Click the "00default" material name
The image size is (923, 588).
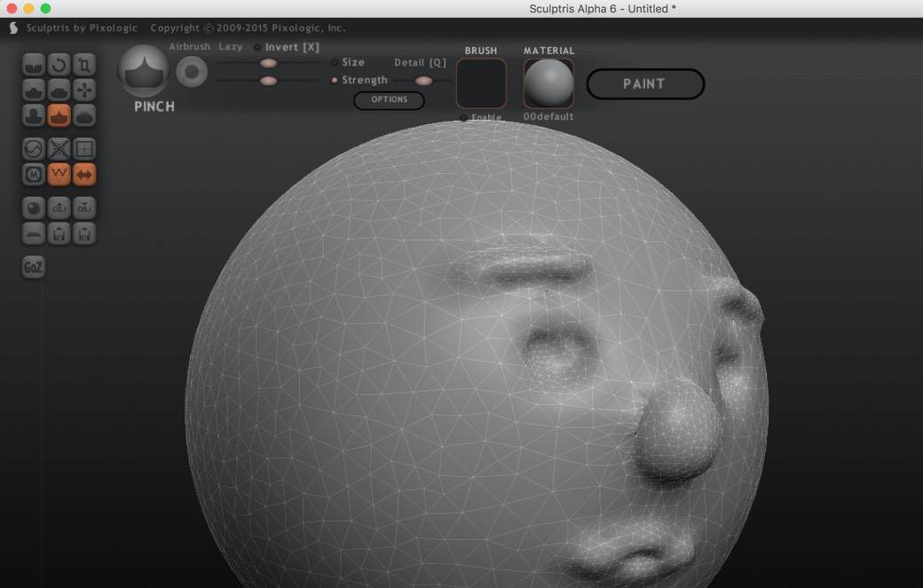coord(548,116)
